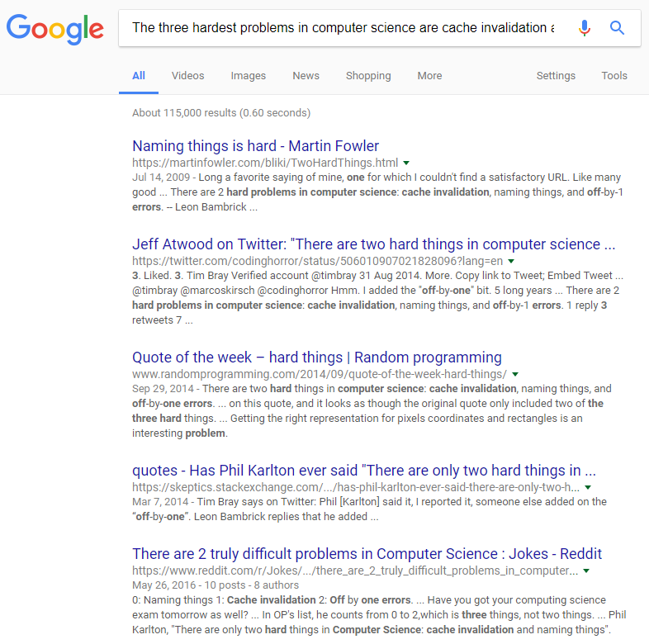Open the More search categories menu
Screen dimensions: 649x644
(429, 76)
